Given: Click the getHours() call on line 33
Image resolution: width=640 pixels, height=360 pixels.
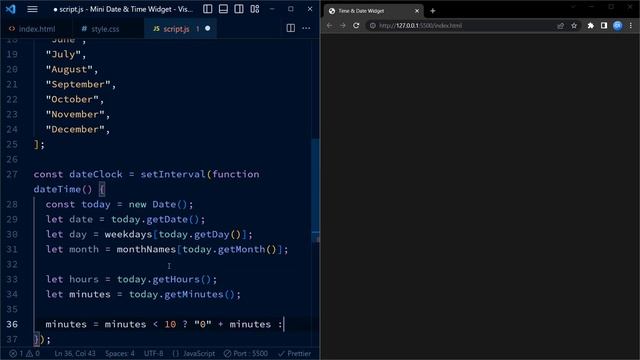Looking at the screenshot, I should click(182, 279).
